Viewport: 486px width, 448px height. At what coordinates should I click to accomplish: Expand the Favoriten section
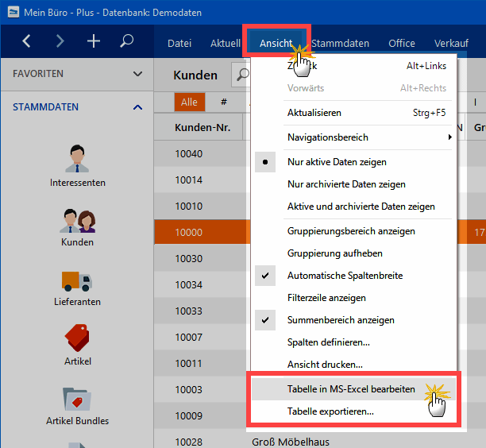[x=137, y=74]
